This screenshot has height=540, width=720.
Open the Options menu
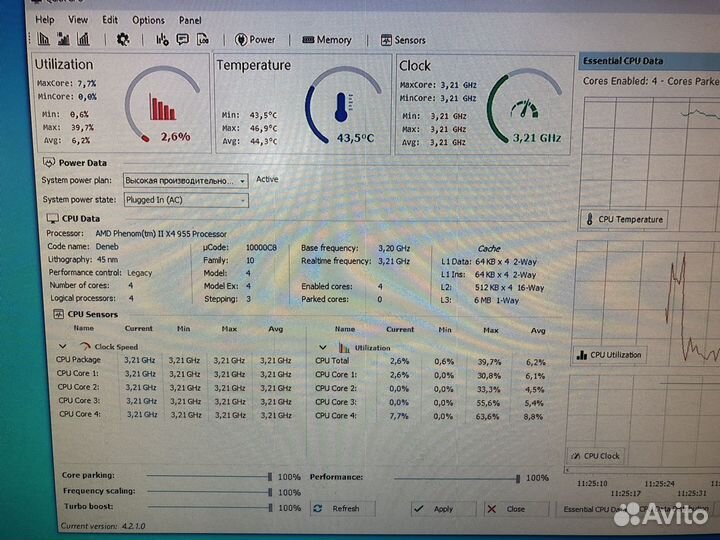(148, 19)
